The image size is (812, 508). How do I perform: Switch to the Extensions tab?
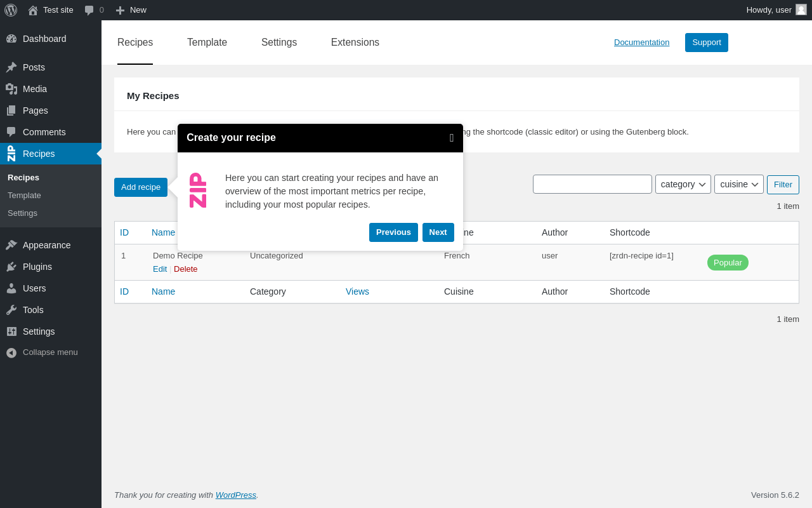pyautogui.click(x=355, y=43)
